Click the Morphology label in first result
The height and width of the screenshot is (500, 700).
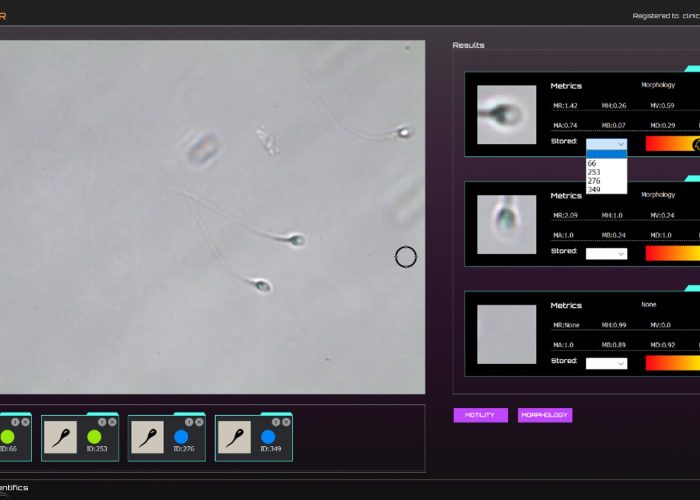click(658, 85)
